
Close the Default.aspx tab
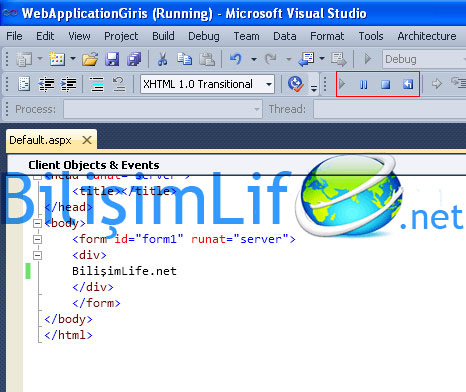coord(87,140)
